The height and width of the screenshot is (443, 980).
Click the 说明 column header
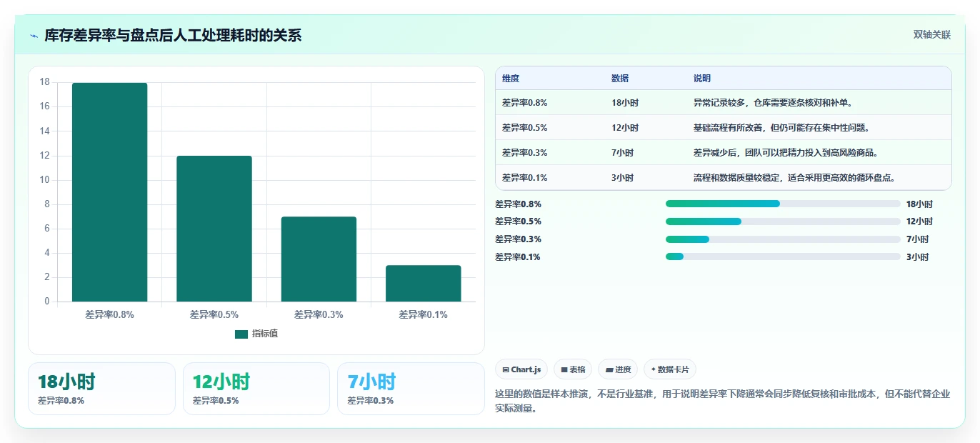[x=702, y=79]
